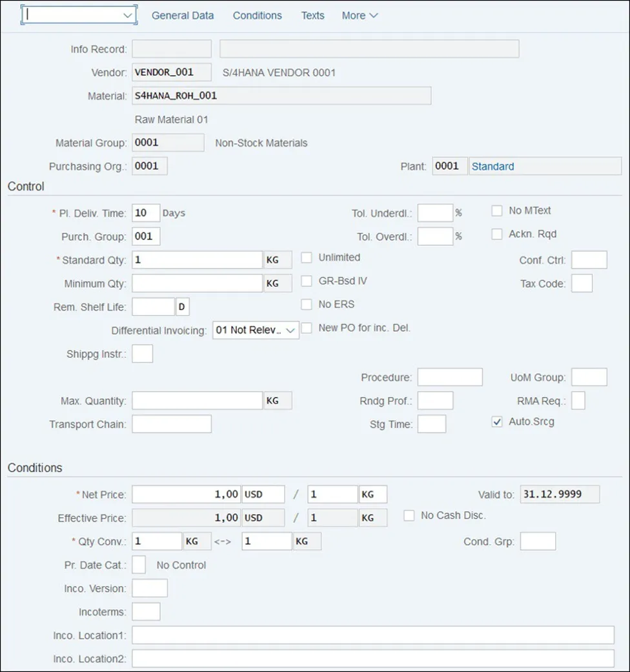Enable the GR-Bsd IV checkbox
This screenshot has width=630, height=672.
[307, 281]
